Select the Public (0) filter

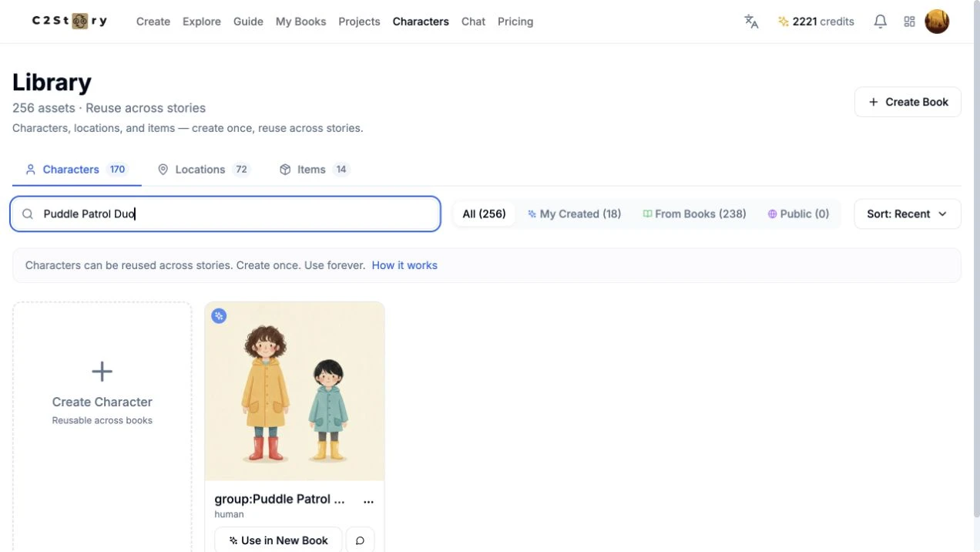(798, 214)
